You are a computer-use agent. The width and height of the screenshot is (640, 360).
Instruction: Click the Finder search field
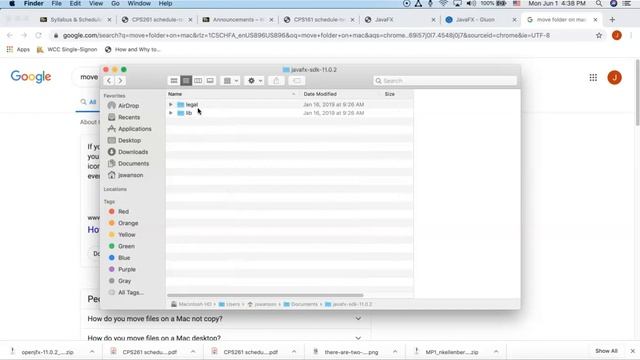[445, 81]
